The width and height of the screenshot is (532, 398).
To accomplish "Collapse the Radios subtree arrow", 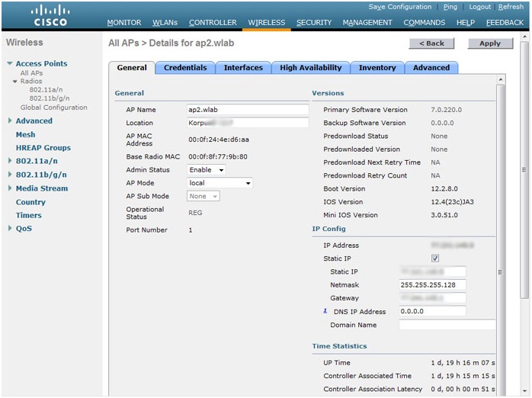I will [15, 82].
